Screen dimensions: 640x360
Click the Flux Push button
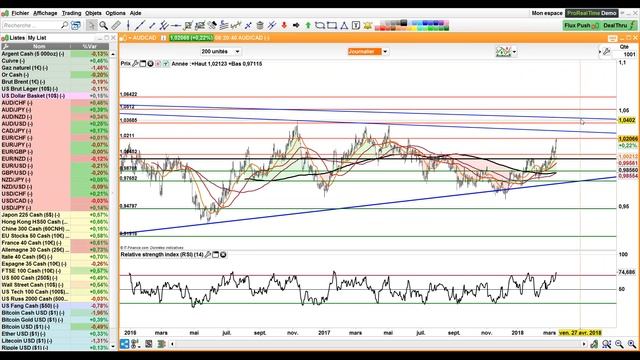(581, 25)
